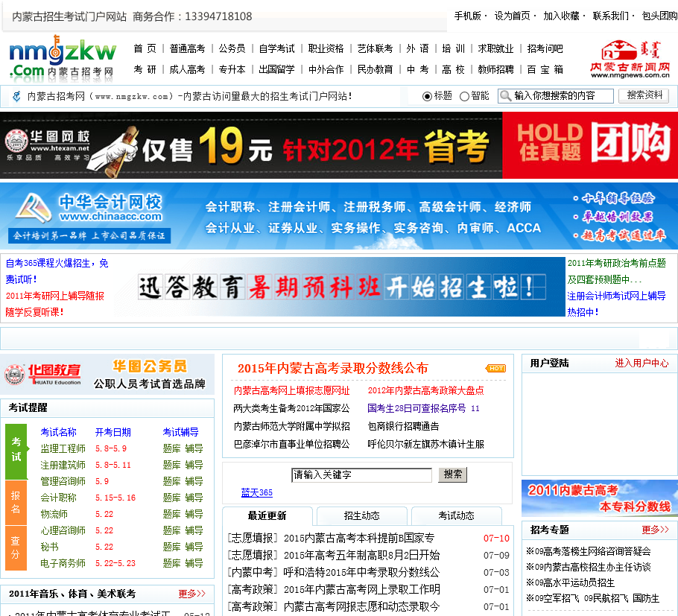Open 自学考试 navigation item
Screen dimensions: 678x616
276,48
